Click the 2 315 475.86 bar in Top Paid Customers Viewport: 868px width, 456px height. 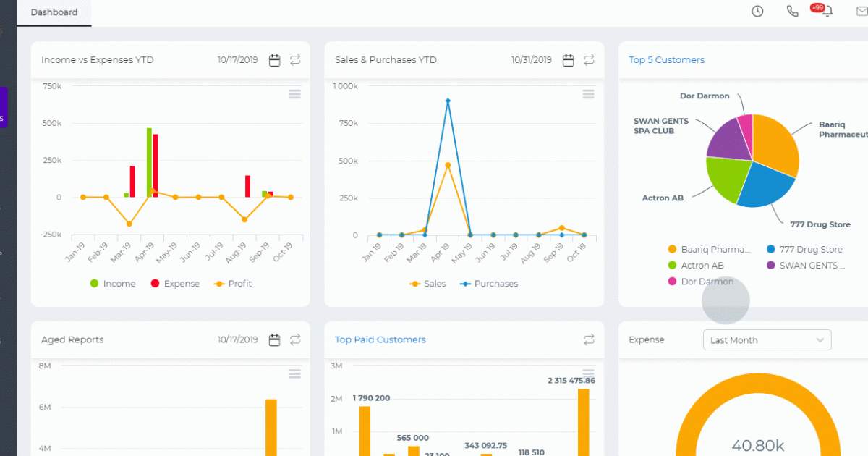[583, 422]
